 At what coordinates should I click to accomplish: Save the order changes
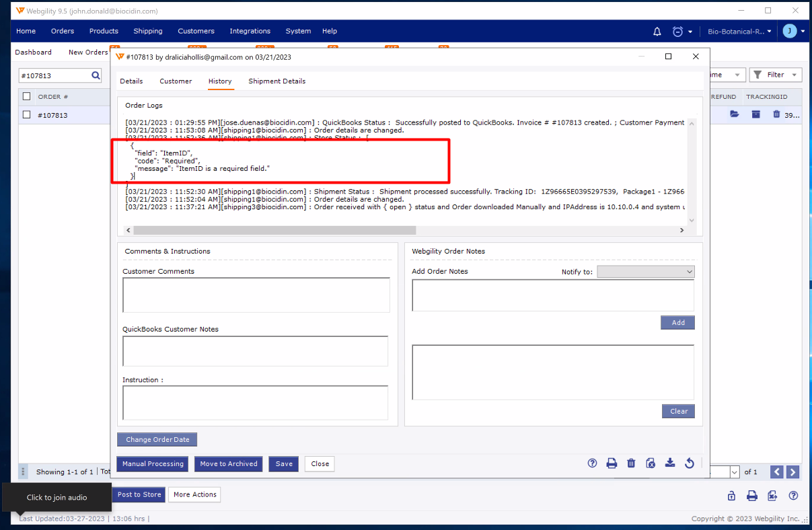(x=284, y=464)
